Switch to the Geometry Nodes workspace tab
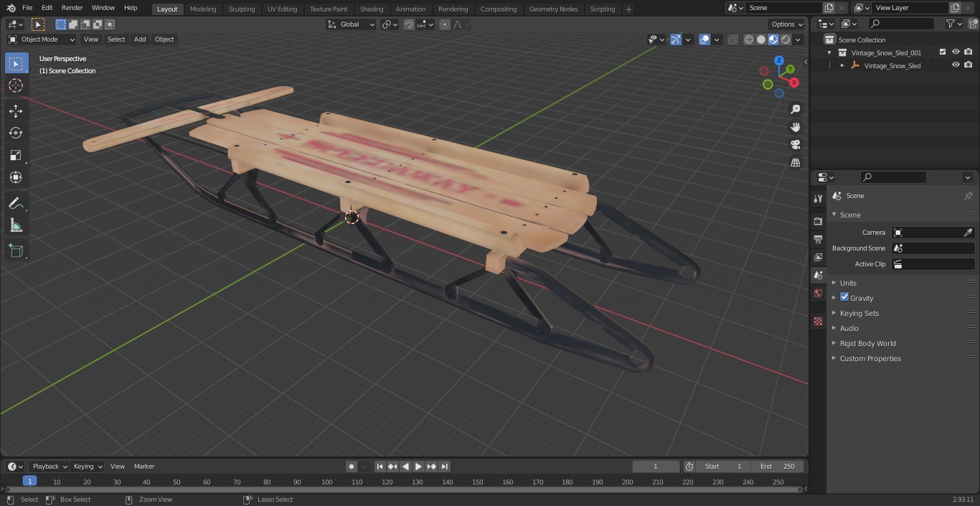The width and height of the screenshot is (980, 506). coord(553,9)
